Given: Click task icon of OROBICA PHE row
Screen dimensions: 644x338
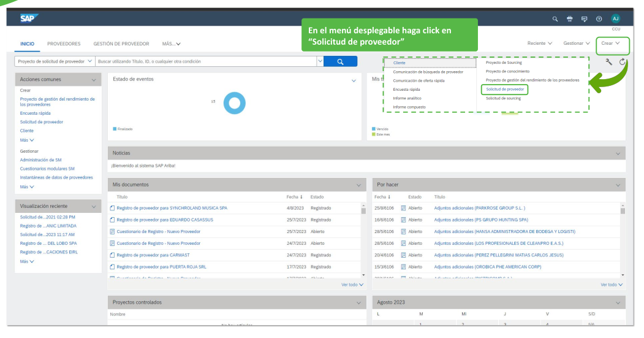Looking at the screenshot, I should 403,267.
